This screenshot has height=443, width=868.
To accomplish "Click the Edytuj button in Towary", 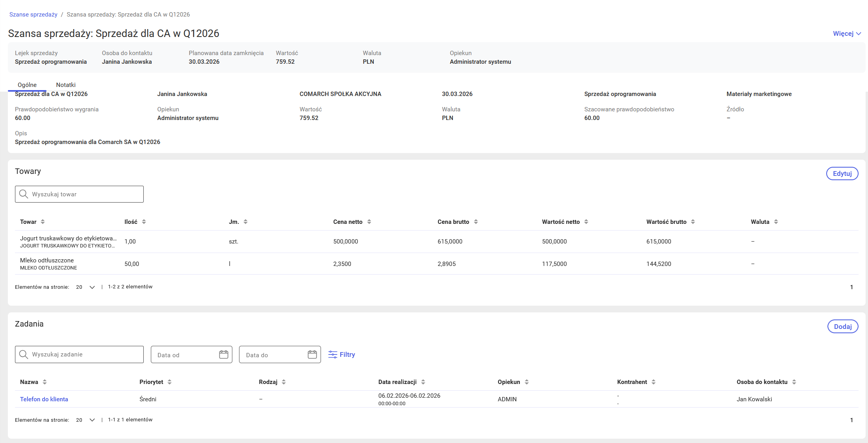I will click(x=842, y=174).
